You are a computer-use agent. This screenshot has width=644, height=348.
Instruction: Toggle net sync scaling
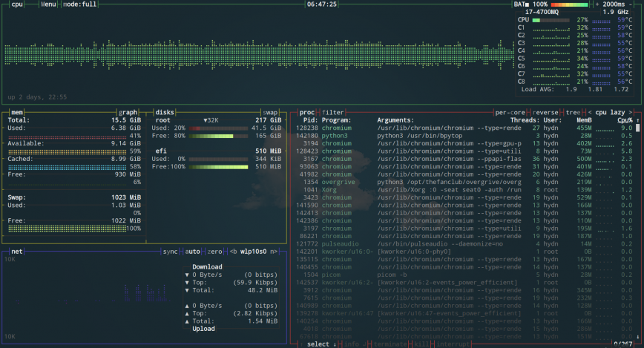click(171, 252)
